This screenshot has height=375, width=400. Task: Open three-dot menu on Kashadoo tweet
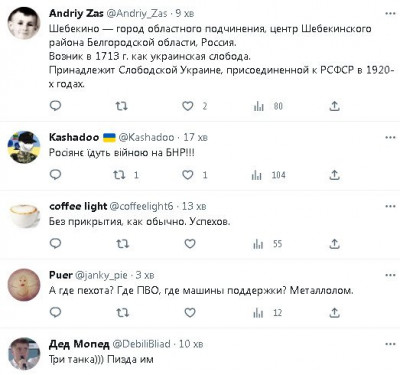[x=390, y=137]
